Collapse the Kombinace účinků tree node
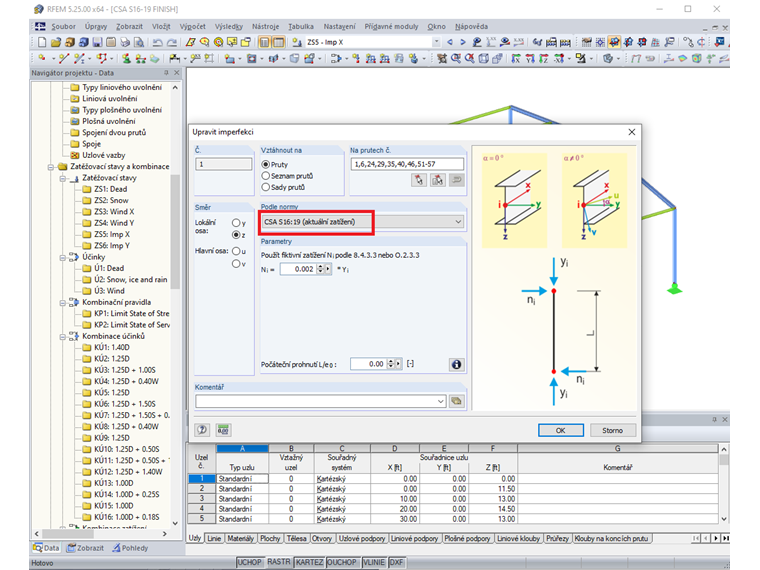 pos(62,336)
